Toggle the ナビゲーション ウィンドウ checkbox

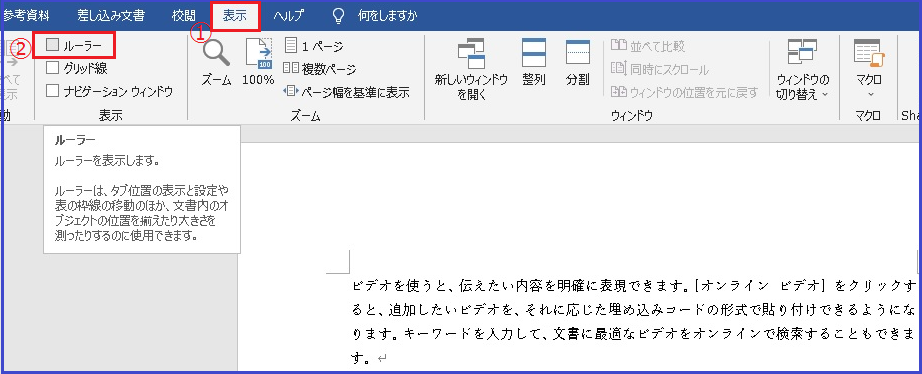coord(52,91)
